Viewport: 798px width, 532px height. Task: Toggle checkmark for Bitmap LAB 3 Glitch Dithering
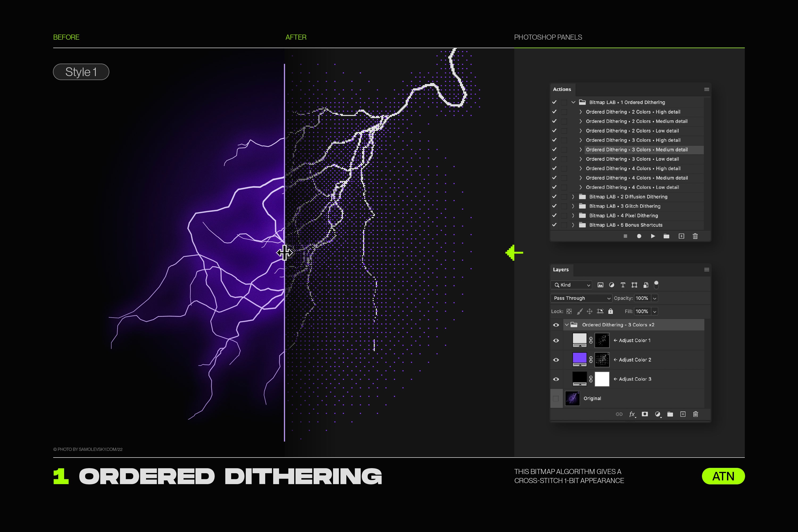(x=554, y=206)
